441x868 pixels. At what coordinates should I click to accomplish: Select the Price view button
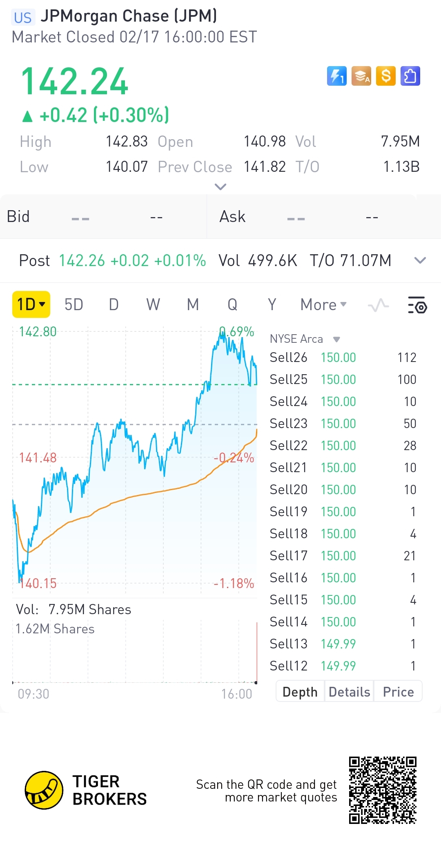(x=398, y=692)
